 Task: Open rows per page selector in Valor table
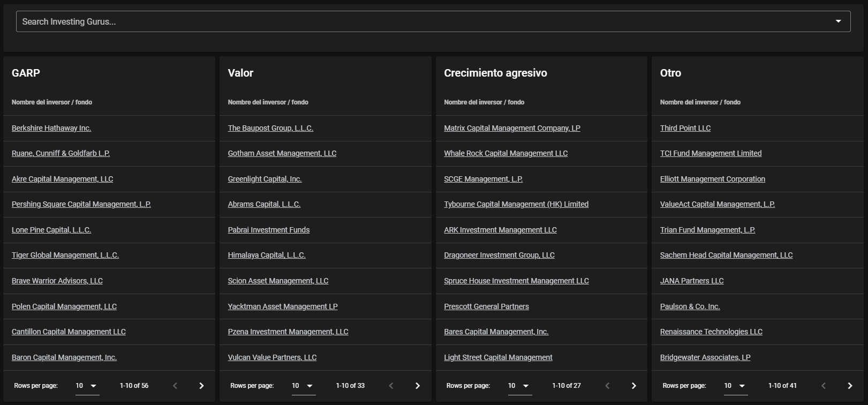coord(304,386)
